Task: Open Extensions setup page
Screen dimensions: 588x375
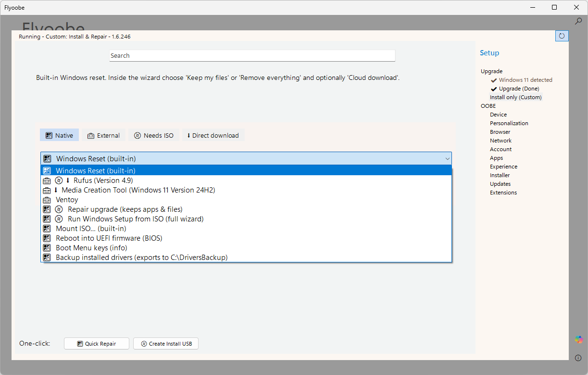Action: point(503,193)
